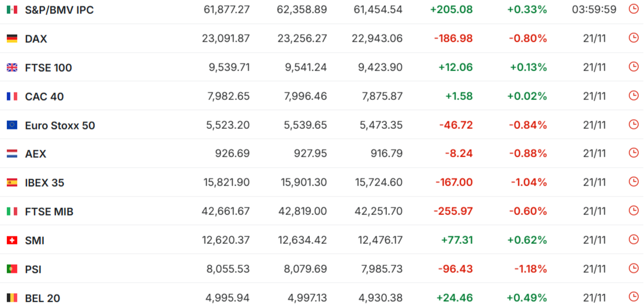Open the CAC 40 index link

44,97
